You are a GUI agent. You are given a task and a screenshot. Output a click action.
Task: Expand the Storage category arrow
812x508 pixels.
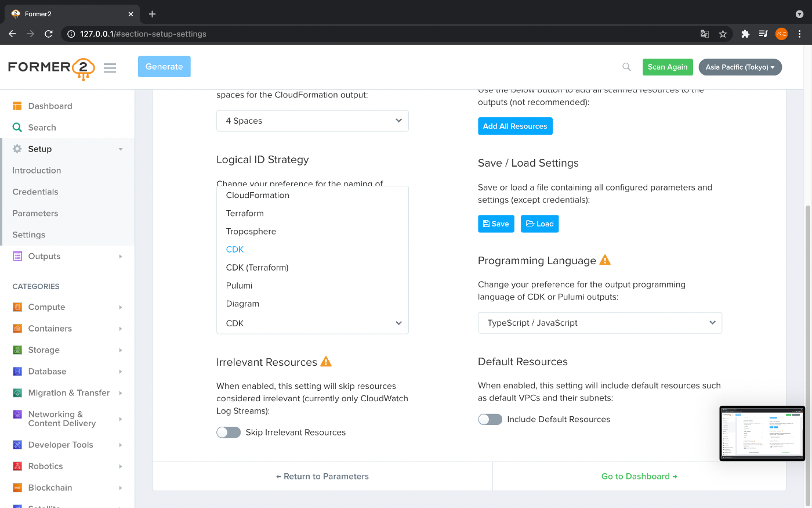[121, 350]
